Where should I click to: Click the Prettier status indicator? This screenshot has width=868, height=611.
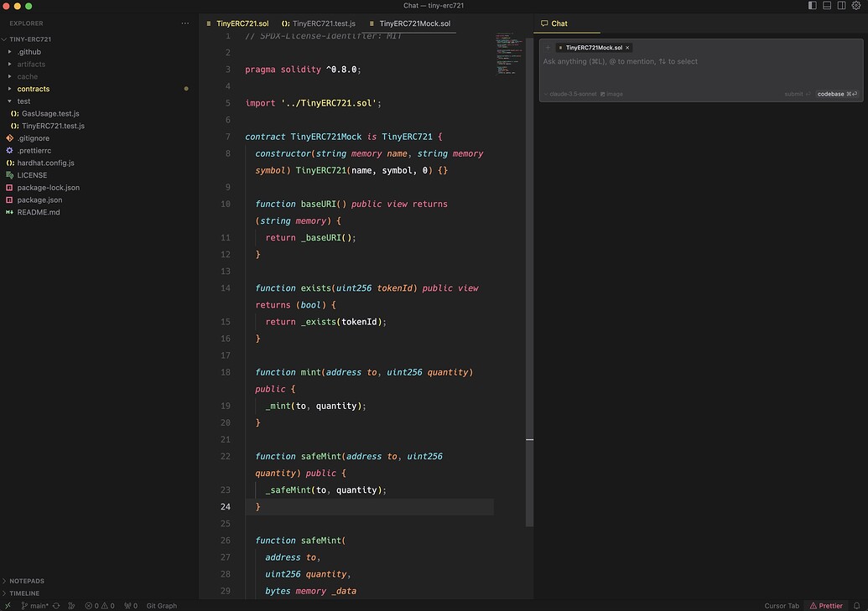826,605
